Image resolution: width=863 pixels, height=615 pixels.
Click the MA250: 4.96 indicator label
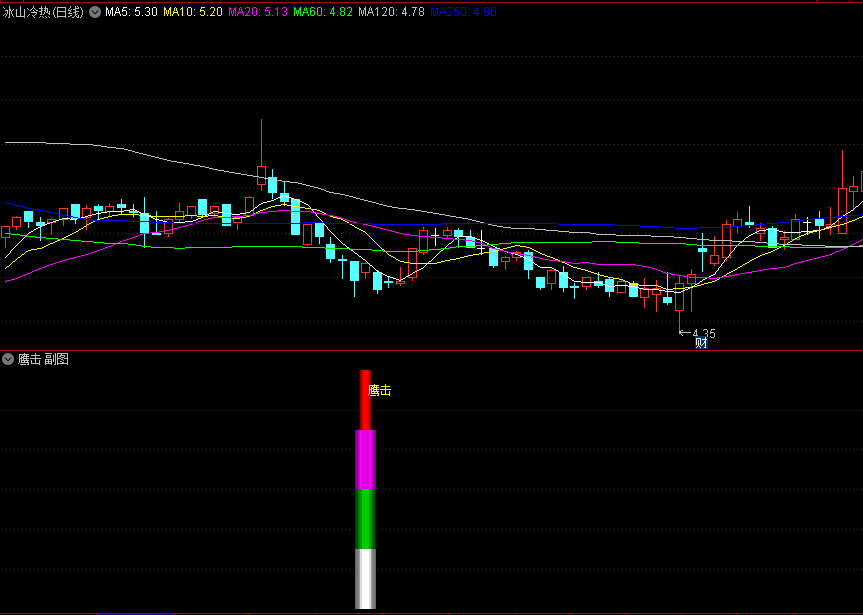[463, 12]
